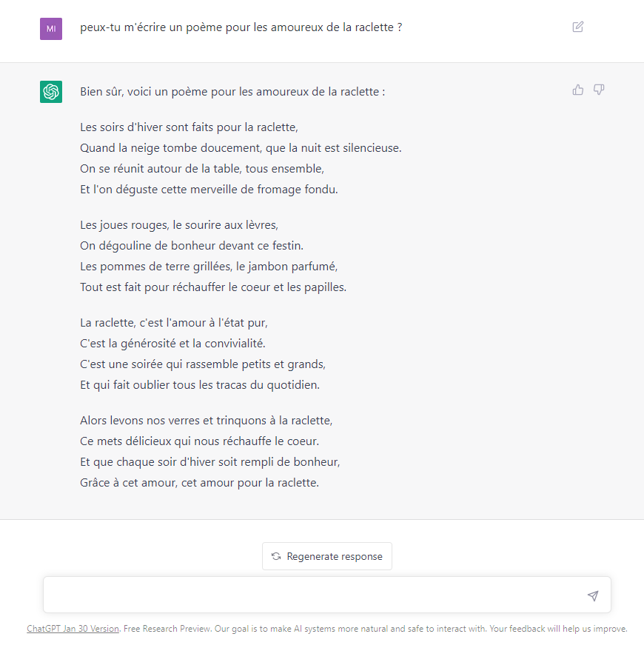Click the line "C'est la générosité et la convivialité"
644x648 pixels.
tap(172, 344)
